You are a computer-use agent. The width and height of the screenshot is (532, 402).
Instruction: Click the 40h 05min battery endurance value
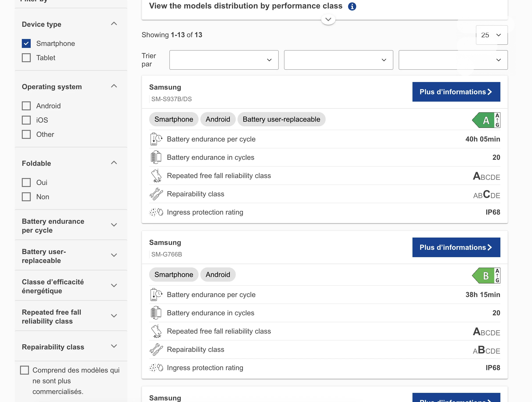coord(483,139)
